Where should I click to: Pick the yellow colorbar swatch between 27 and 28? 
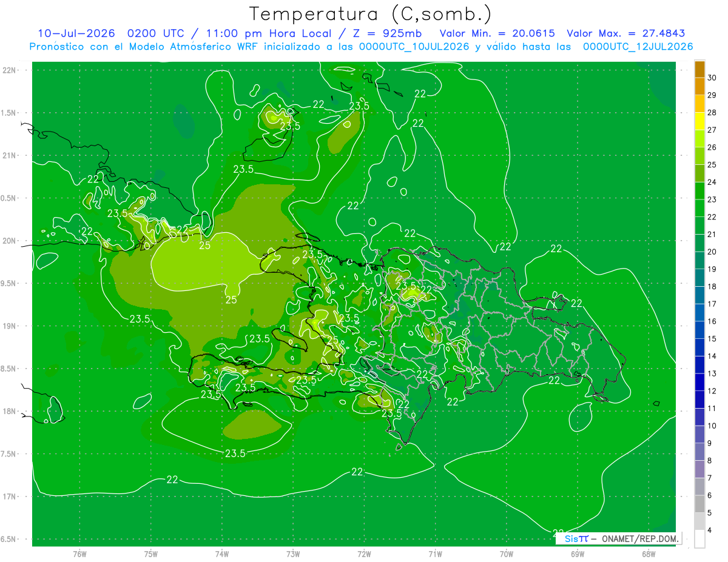[x=699, y=121]
